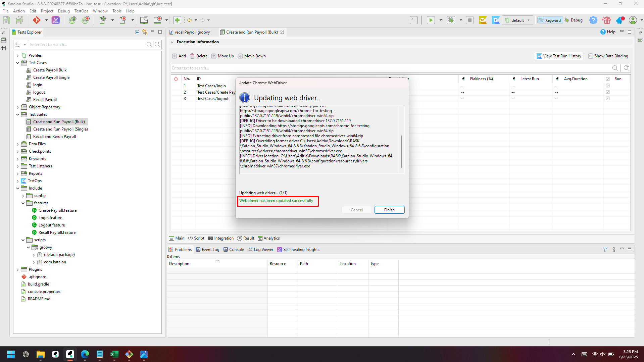Screen dimensions: 644x362
Task: Click Cancel in the WebDriver dialog
Action: pyautogui.click(x=356, y=210)
